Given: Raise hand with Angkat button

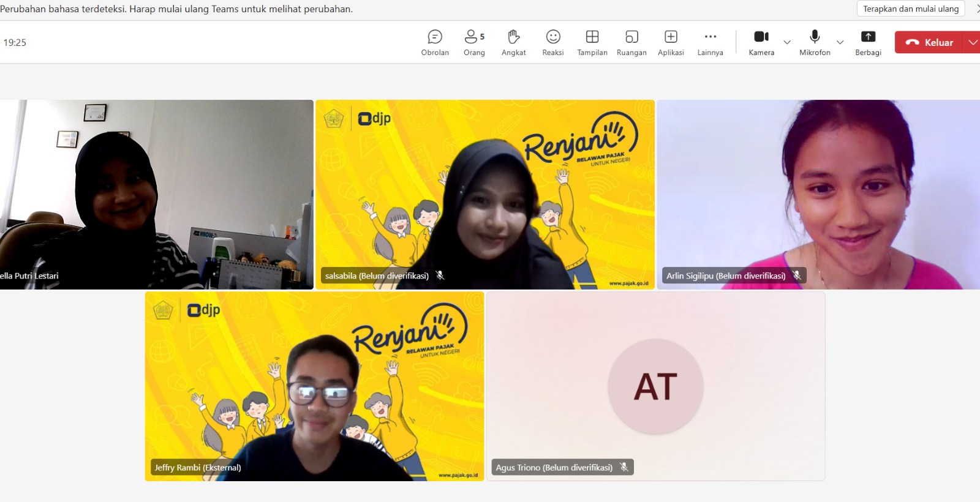Looking at the screenshot, I should click(x=513, y=42).
